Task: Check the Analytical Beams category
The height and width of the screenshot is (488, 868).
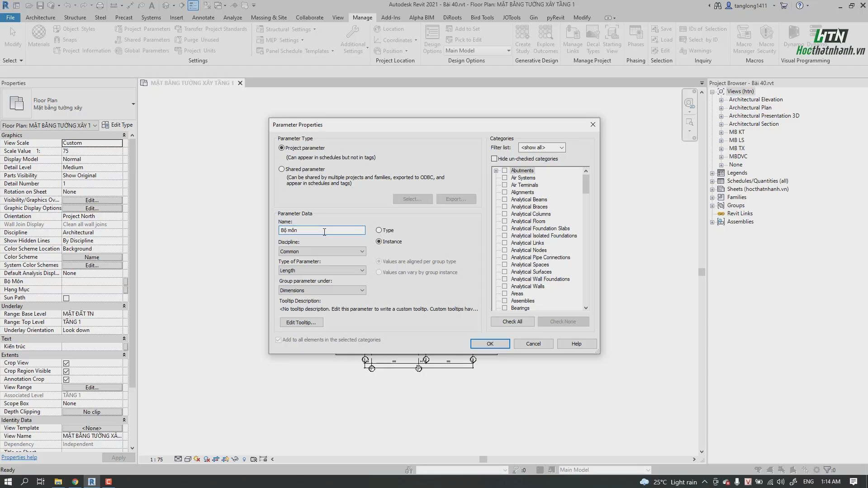Action: point(505,199)
